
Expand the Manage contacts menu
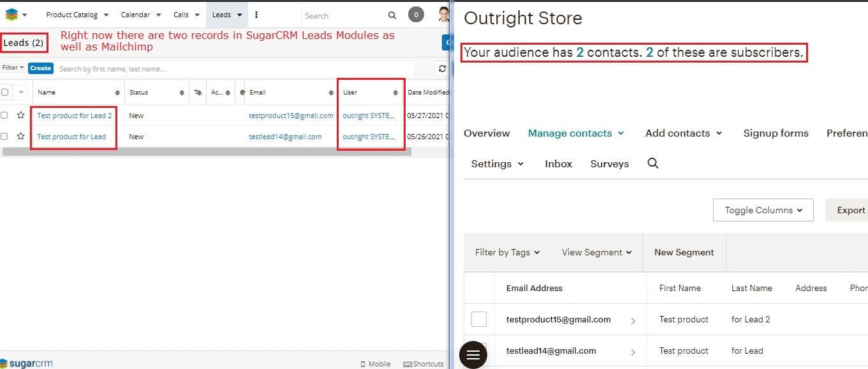tap(576, 133)
